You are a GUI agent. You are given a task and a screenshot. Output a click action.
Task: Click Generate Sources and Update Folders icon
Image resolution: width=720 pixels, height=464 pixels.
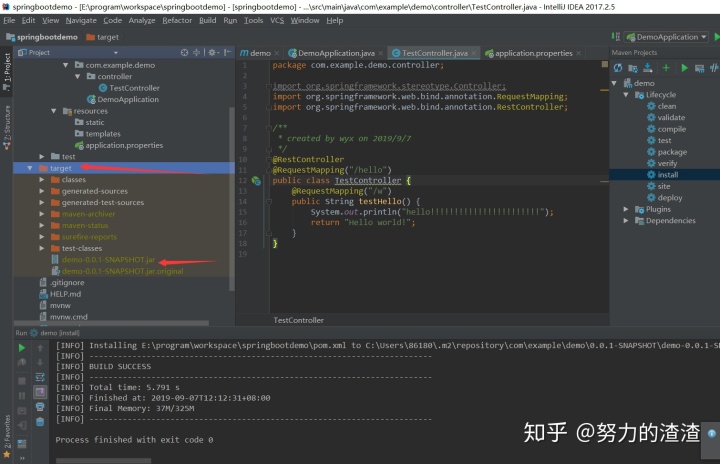click(x=633, y=68)
